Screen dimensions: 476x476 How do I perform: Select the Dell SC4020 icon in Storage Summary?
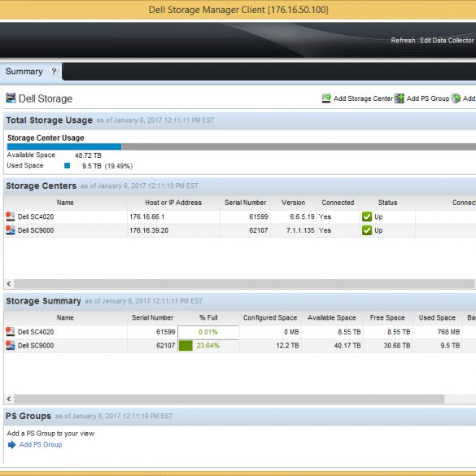11,331
